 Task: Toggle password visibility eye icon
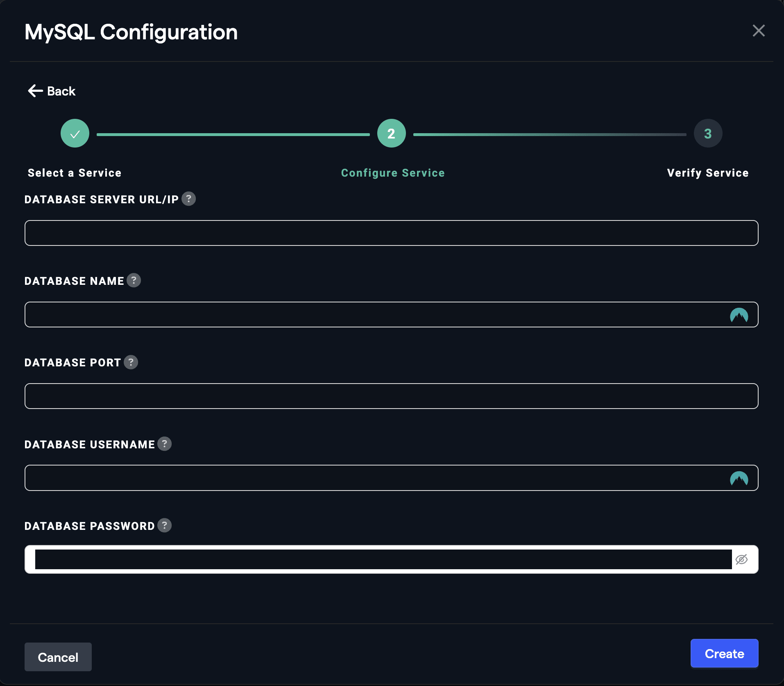(x=741, y=559)
